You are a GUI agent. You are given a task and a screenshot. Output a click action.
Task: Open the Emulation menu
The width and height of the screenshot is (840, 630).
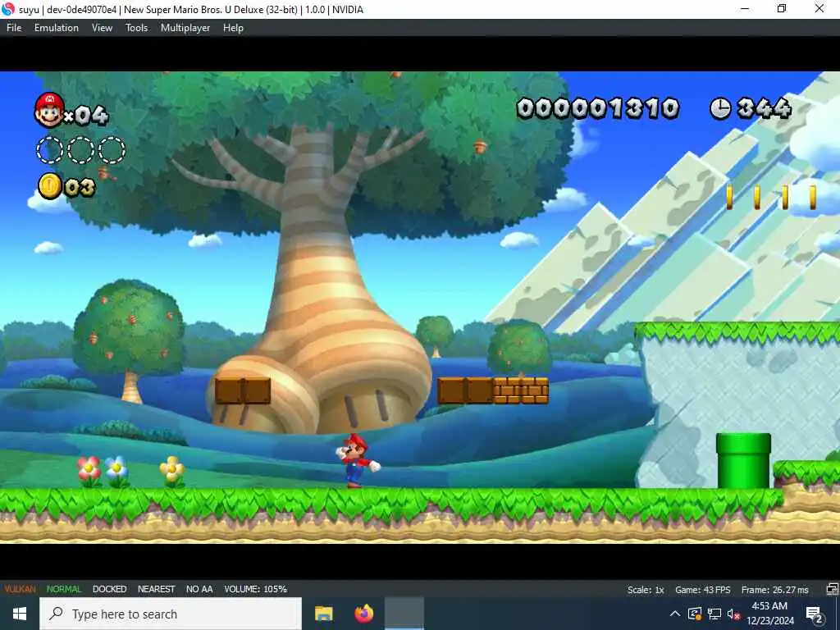click(57, 28)
